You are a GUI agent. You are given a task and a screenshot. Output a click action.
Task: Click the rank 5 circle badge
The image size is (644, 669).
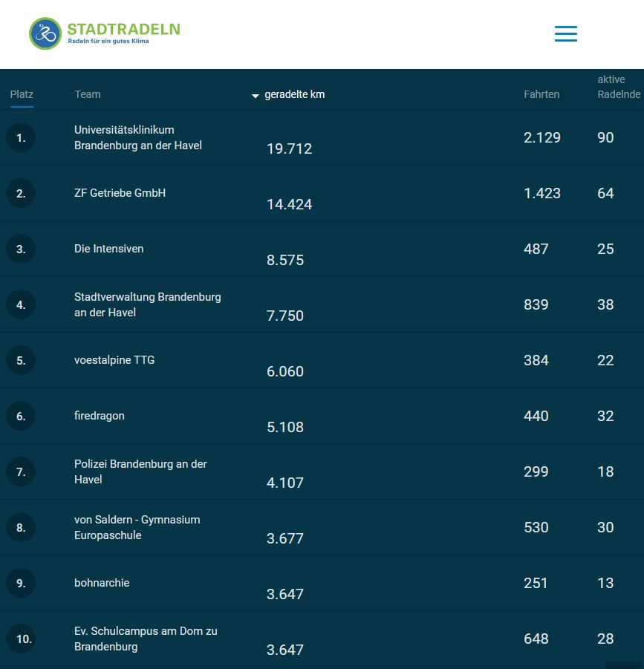21,360
